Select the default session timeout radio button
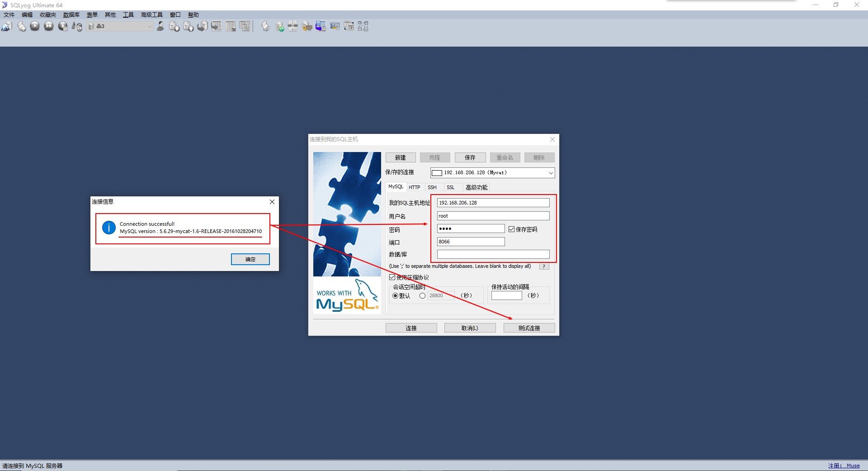Screen dimensions: 868x471 396,296
